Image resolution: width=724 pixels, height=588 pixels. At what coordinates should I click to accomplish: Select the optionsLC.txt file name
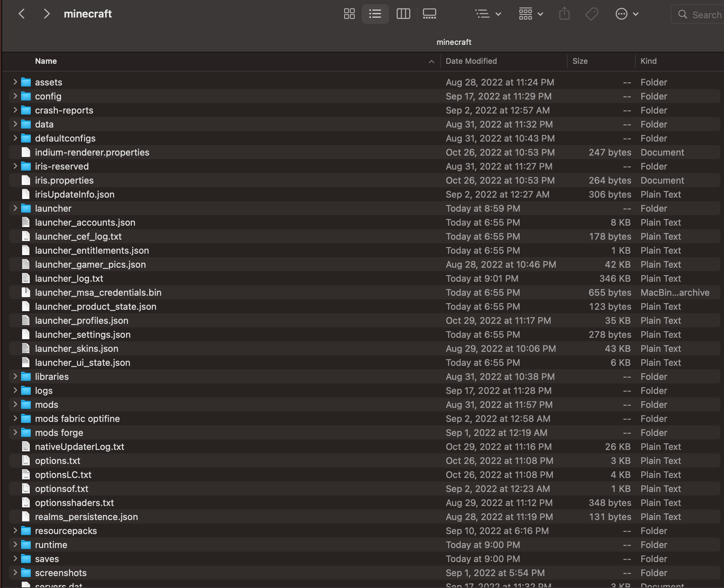63,475
